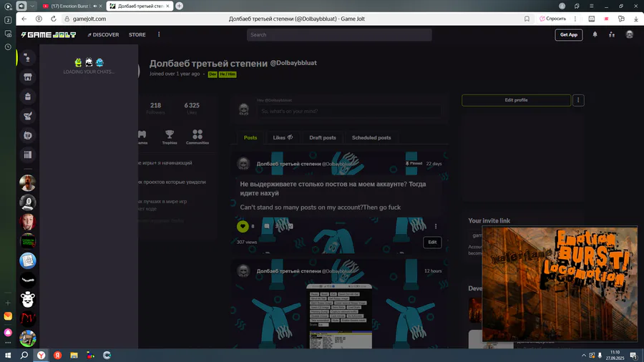The height and width of the screenshot is (362, 644).
Task: Open File Explorer from the taskbar
Action: (74, 356)
